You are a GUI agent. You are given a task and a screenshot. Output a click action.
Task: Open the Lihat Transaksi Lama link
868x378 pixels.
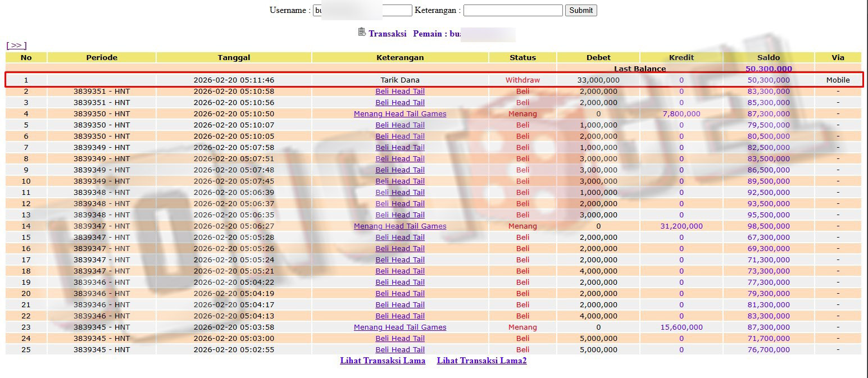click(383, 361)
